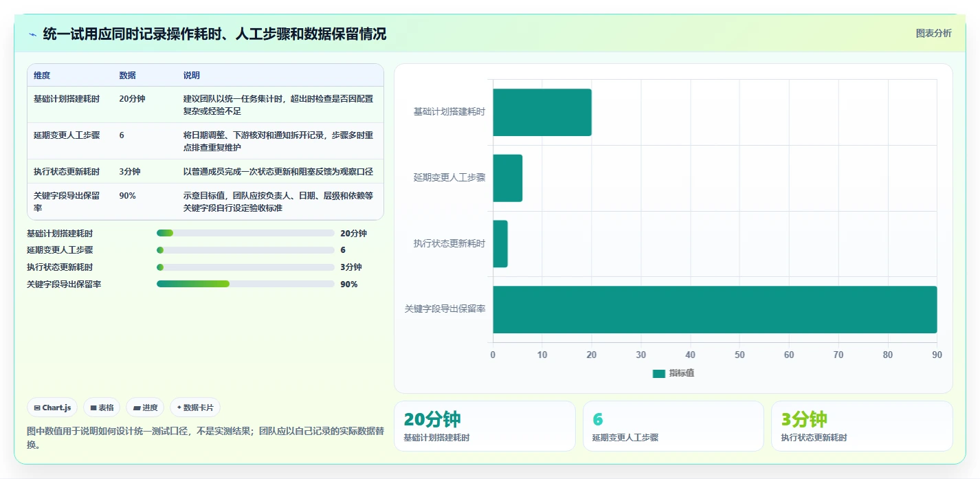Image resolution: width=980 pixels, height=479 pixels.
Task: Click the progress bar showing 90%
Action: (x=245, y=284)
